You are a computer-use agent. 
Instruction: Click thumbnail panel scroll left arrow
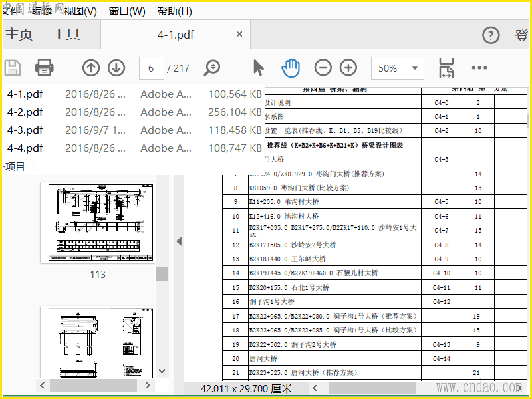tap(43, 386)
